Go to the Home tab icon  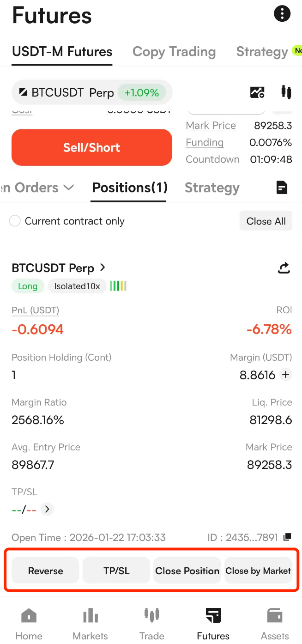coord(29,616)
